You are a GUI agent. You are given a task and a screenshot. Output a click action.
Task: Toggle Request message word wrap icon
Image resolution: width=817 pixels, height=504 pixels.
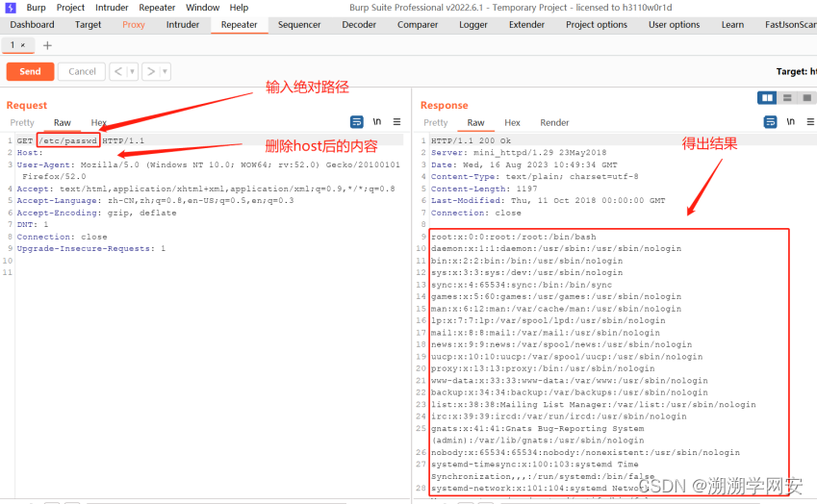click(356, 122)
